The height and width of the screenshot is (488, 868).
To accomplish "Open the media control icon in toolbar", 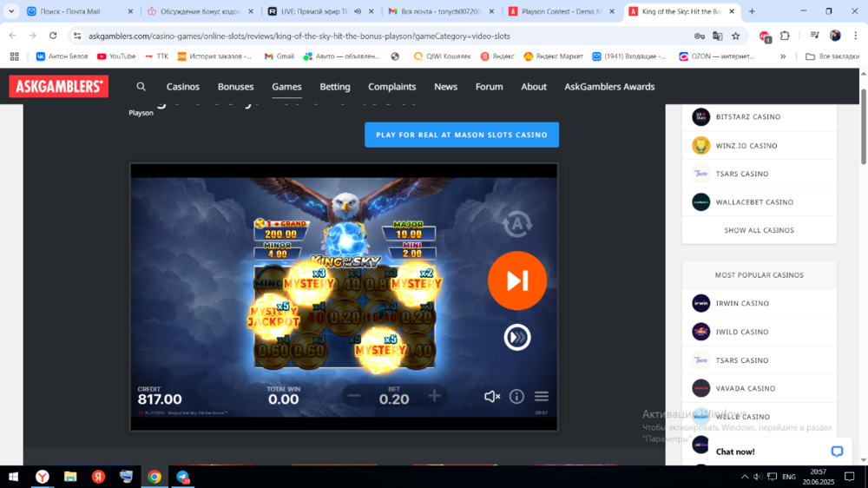I will [x=814, y=36].
